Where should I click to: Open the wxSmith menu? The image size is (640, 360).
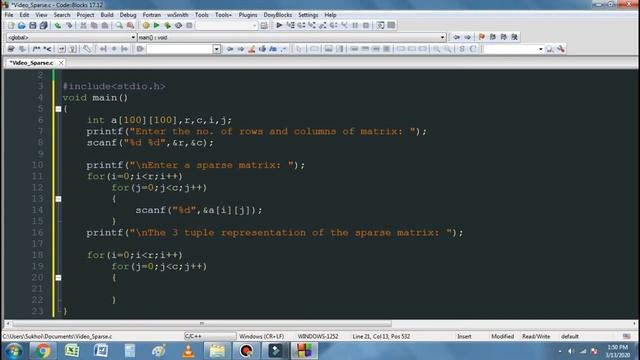pos(178,15)
